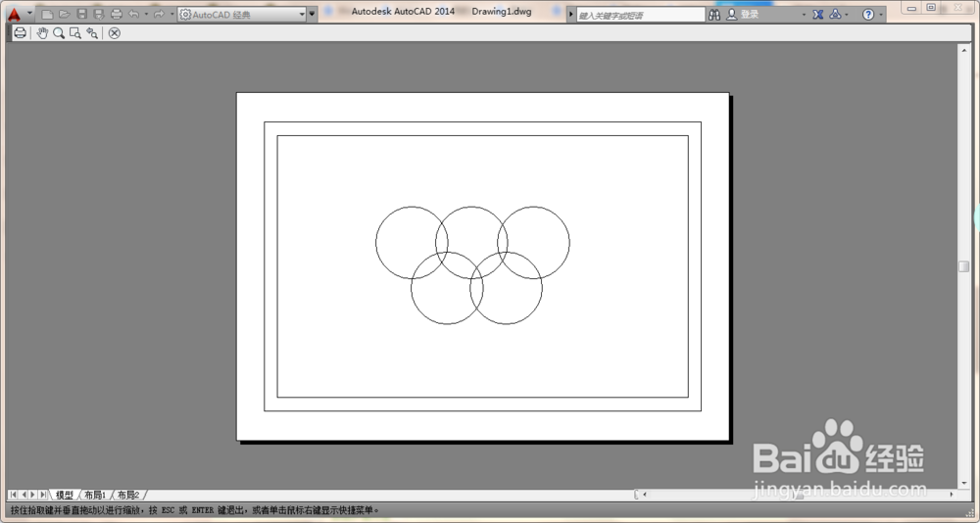
Task: Switch to the 模型 tab
Action: pyautogui.click(x=65, y=495)
